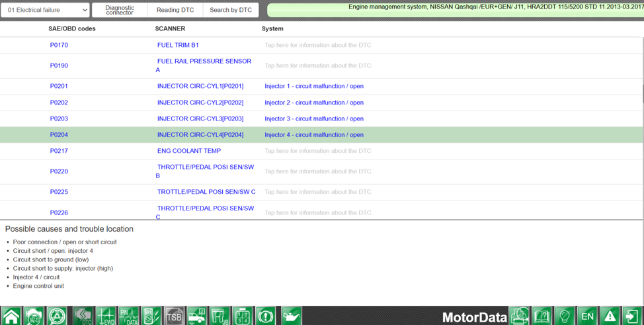This screenshot has width=644, height=325.
Task: Click the exit/logout icon
Action: click(633, 316)
